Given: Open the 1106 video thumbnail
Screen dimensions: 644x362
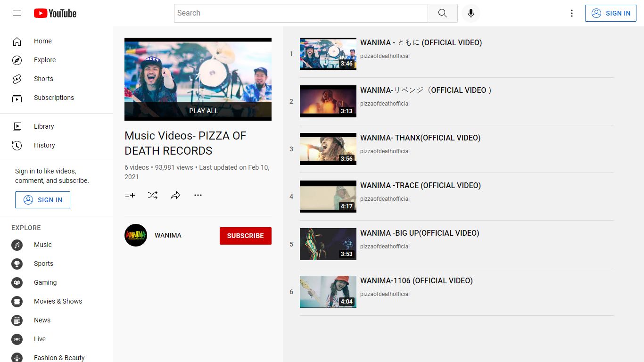Looking at the screenshot, I should 328,292.
